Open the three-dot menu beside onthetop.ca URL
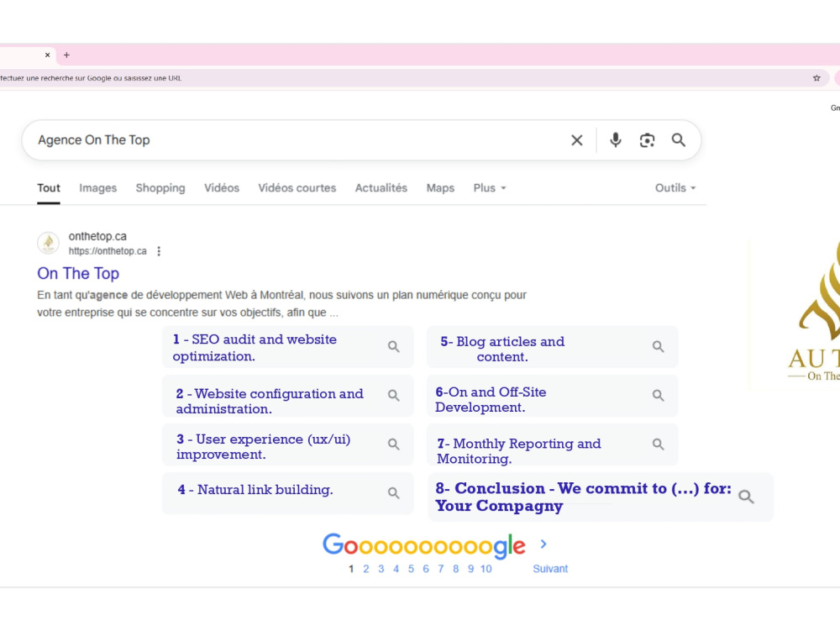Image resolution: width=840 pixels, height=631 pixels. [x=159, y=251]
